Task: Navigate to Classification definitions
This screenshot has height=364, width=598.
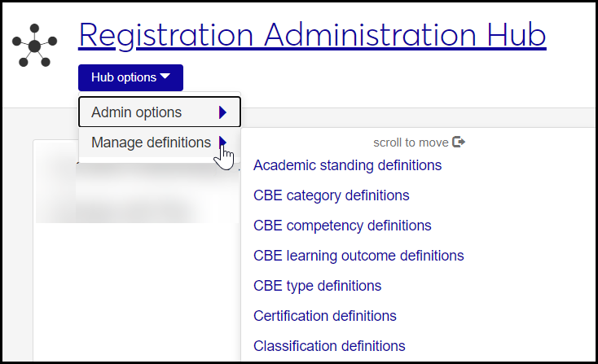Action: [329, 346]
